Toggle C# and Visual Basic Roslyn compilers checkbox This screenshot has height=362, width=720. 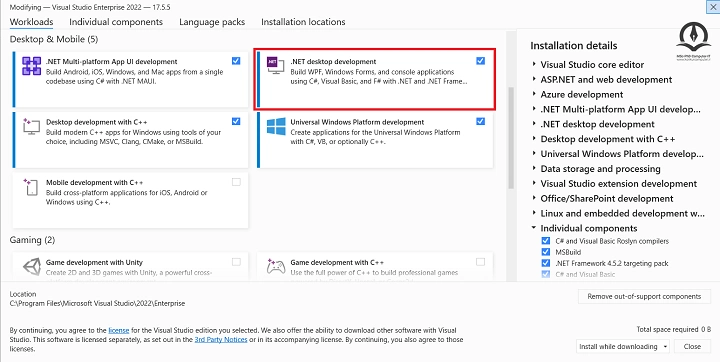pos(546,241)
